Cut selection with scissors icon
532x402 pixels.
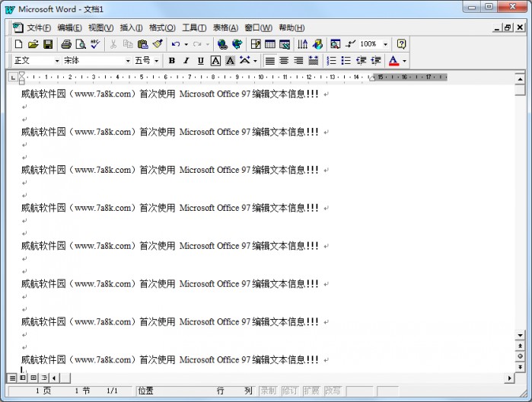[113, 44]
